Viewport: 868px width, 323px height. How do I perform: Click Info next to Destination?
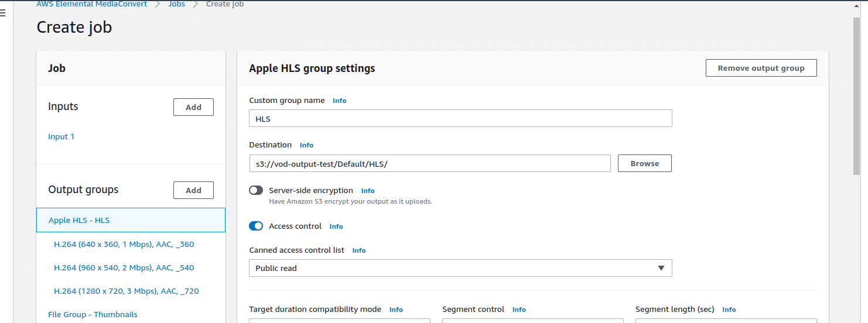(x=306, y=145)
